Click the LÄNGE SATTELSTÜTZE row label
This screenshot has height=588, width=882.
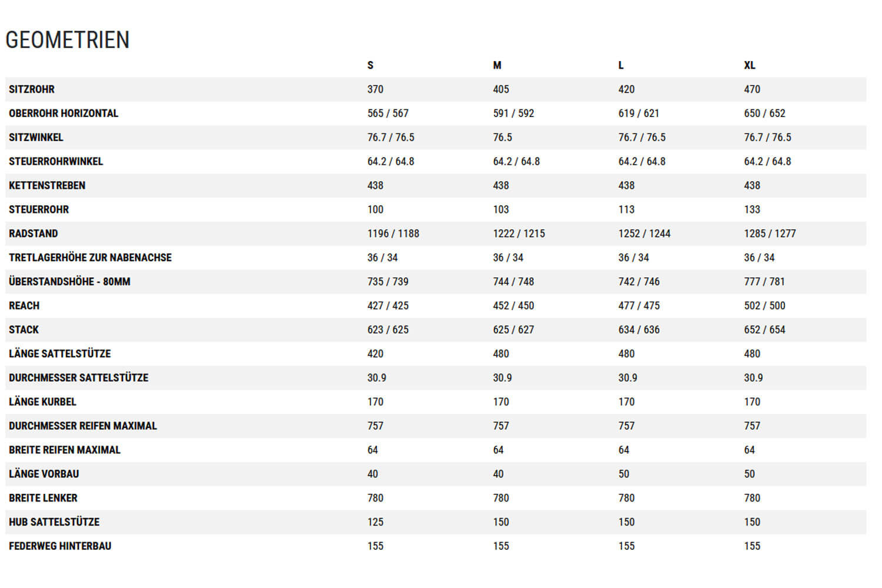(60, 354)
